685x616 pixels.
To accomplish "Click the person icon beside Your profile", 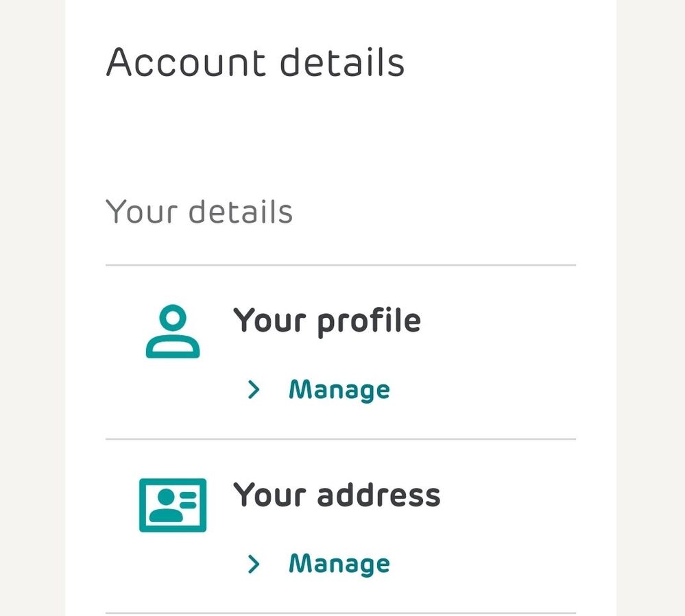I will (173, 332).
